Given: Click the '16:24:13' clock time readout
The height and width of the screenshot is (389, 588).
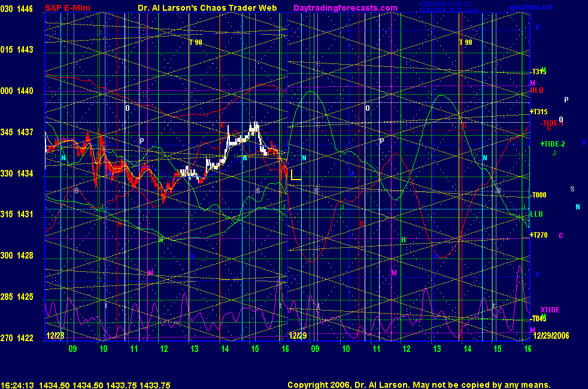Looking at the screenshot, I should [17, 385].
